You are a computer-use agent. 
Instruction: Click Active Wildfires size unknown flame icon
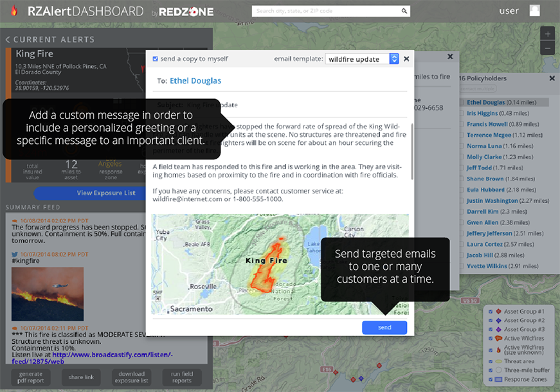click(x=498, y=350)
